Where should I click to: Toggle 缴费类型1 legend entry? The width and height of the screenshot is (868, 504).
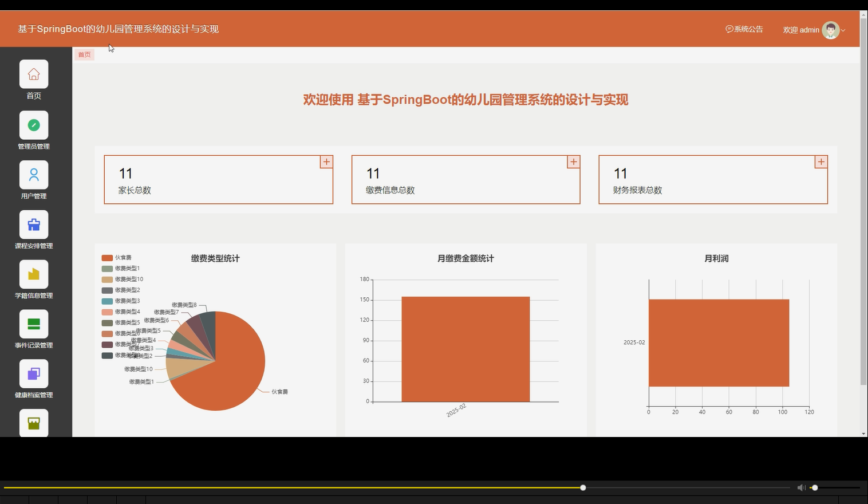point(121,269)
